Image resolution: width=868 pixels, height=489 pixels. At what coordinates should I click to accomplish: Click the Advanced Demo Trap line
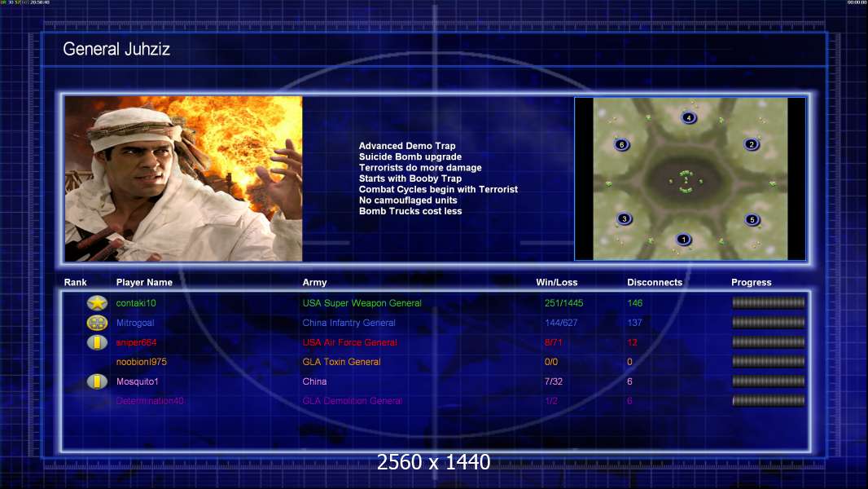407,146
